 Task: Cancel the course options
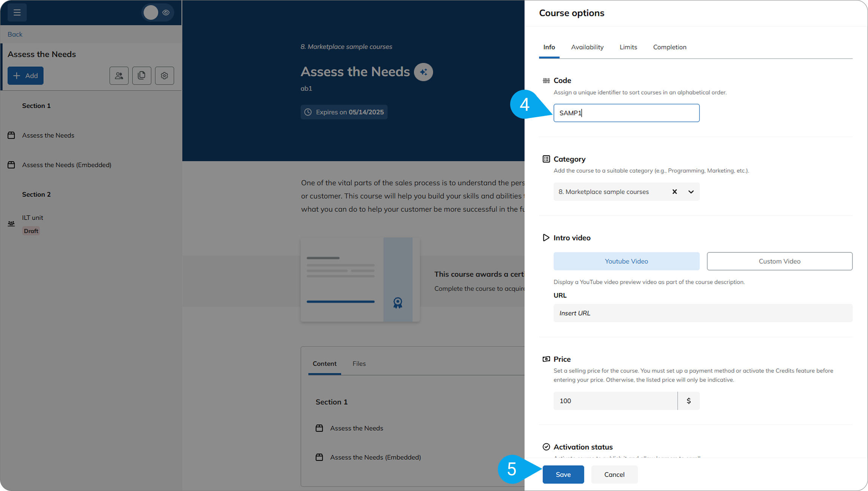614,475
